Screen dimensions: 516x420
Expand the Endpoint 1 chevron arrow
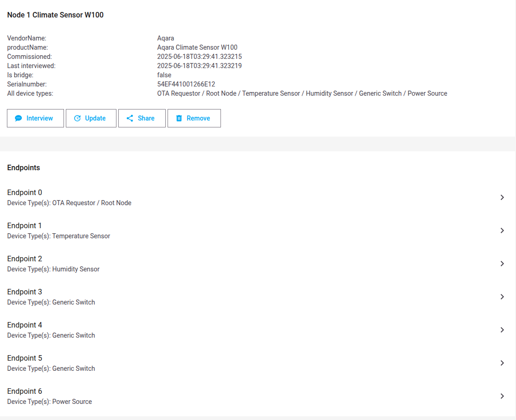[x=502, y=230]
